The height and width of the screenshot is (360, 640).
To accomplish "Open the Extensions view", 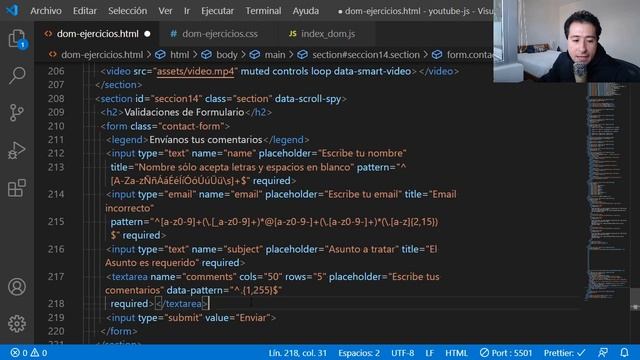I will coord(17,188).
